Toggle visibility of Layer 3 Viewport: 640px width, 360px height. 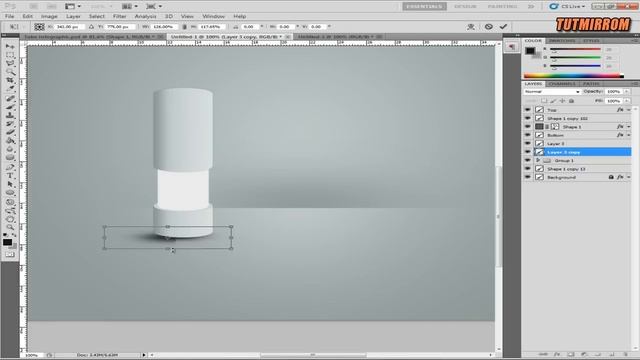(527, 144)
